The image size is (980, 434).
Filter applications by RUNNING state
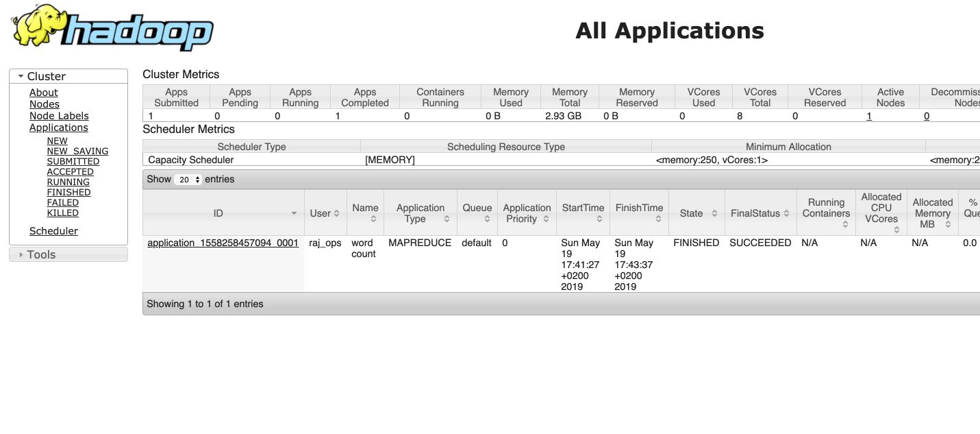click(68, 182)
